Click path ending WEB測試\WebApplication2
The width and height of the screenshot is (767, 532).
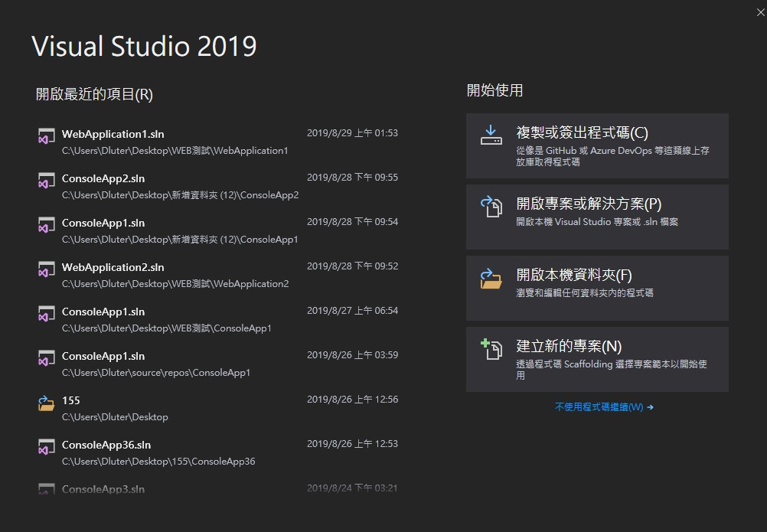coord(175,284)
